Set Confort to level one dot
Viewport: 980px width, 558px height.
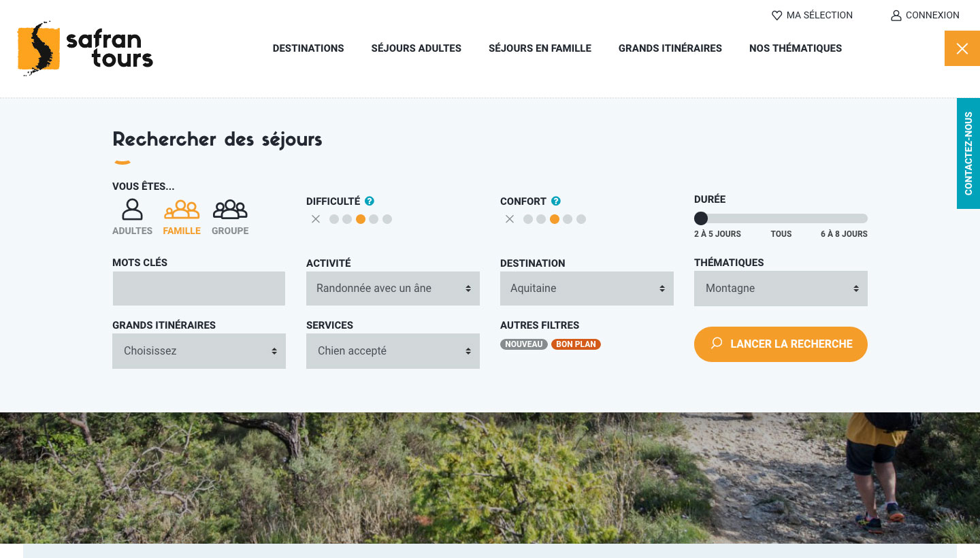pyautogui.click(x=528, y=219)
